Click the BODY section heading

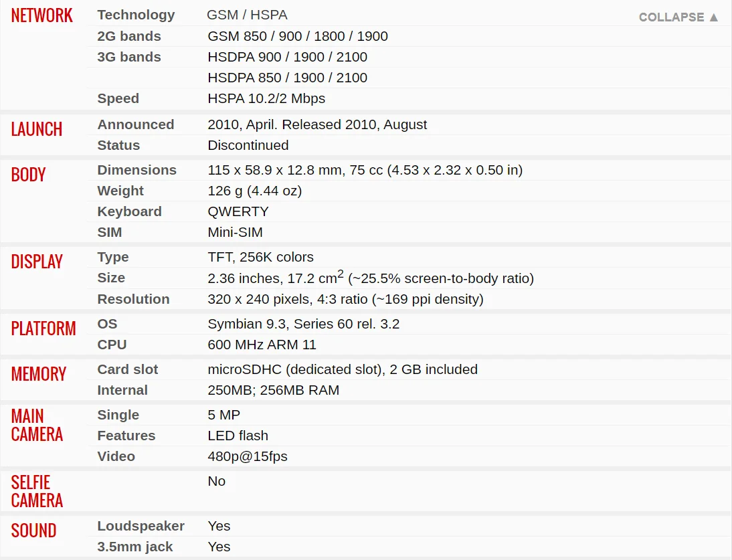[29, 175]
